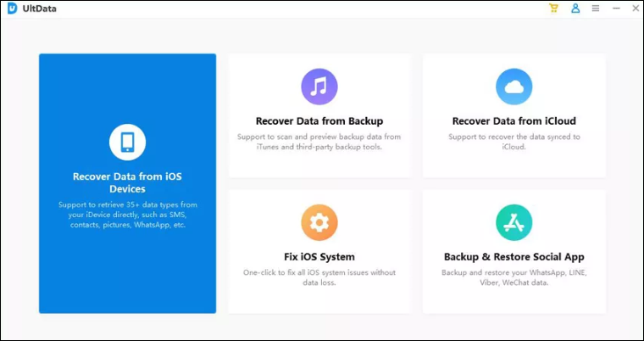
Task: Open the shopping cart purchase icon
Action: click(553, 8)
